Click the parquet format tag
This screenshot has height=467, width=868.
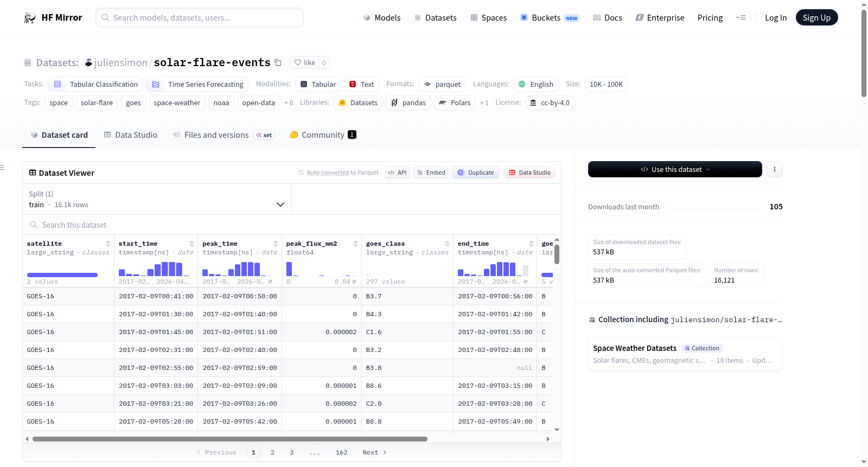point(442,84)
